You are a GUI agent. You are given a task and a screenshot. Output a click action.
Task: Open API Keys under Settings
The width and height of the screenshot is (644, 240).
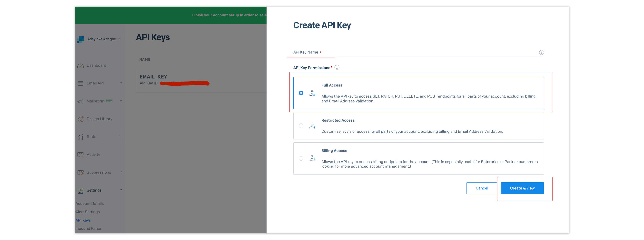coord(83,220)
